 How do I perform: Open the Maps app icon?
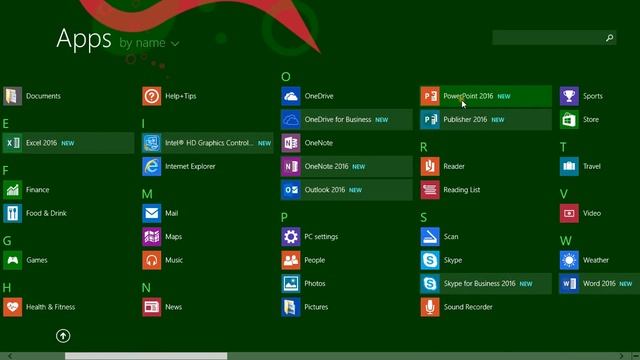click(x=151, y=237)
